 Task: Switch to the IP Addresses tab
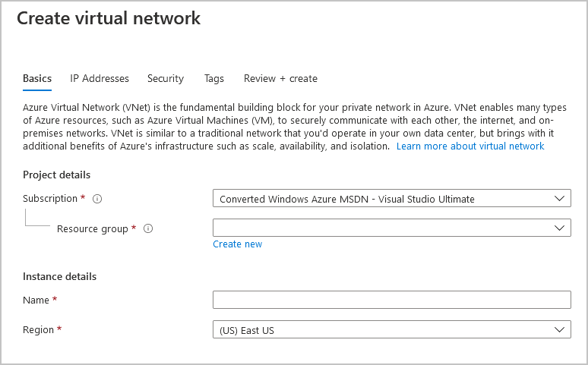100,78
